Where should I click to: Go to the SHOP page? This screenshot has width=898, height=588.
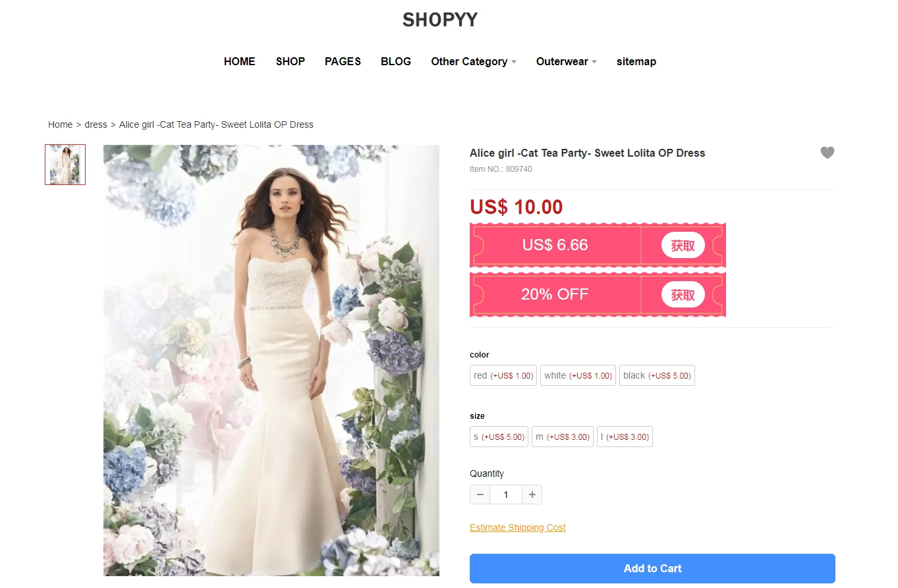tap(291, 61)
